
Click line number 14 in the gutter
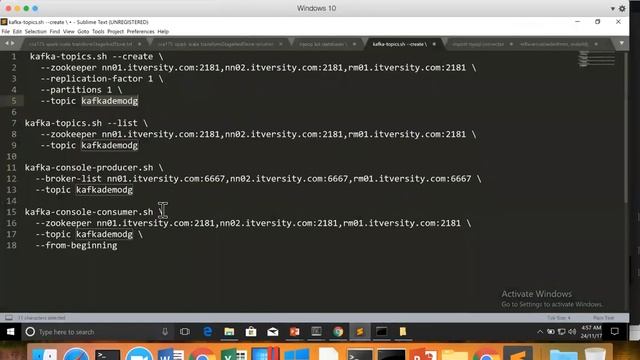(x=11, y=201)
